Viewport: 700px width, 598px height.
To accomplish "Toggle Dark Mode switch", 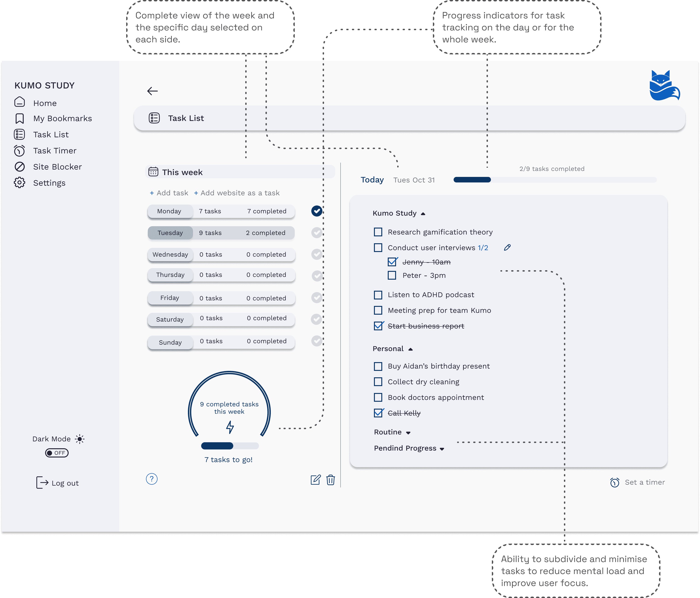I will click(57, 453).
